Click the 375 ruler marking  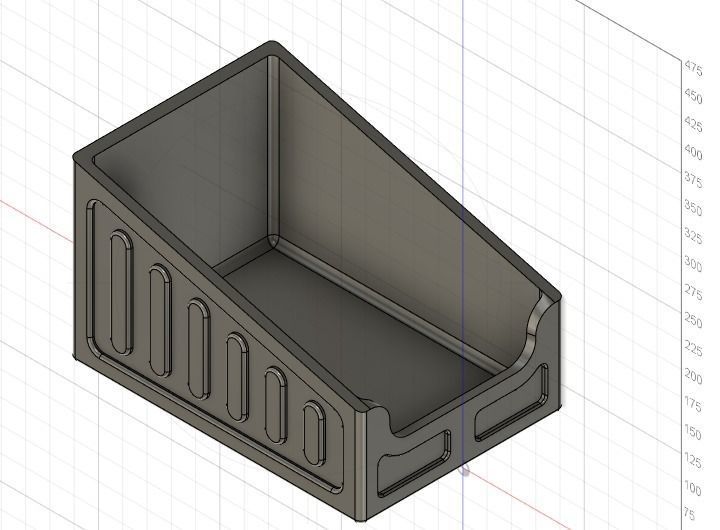693,181
